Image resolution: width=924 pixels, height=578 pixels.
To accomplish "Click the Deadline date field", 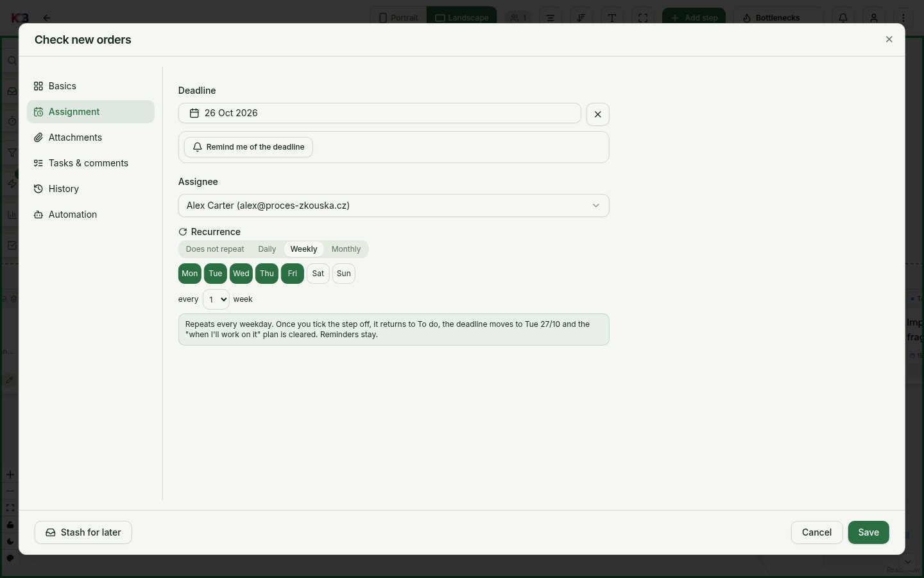I will pos(380,113).
